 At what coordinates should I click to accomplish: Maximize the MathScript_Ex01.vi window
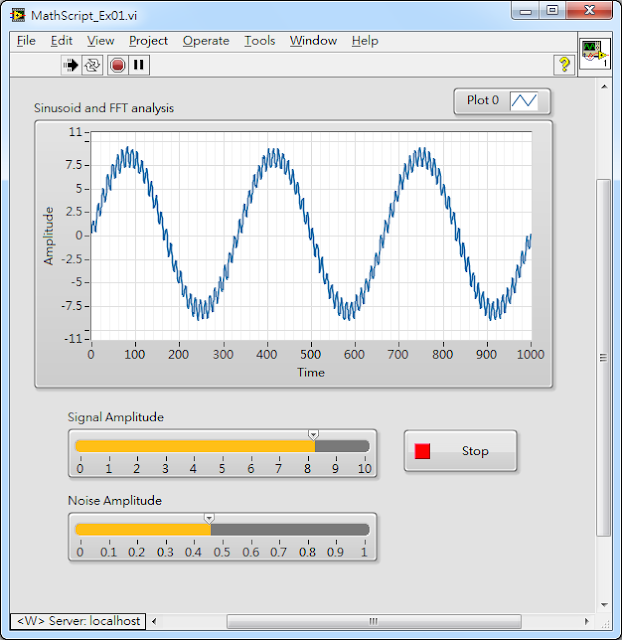tap(552, 11)
